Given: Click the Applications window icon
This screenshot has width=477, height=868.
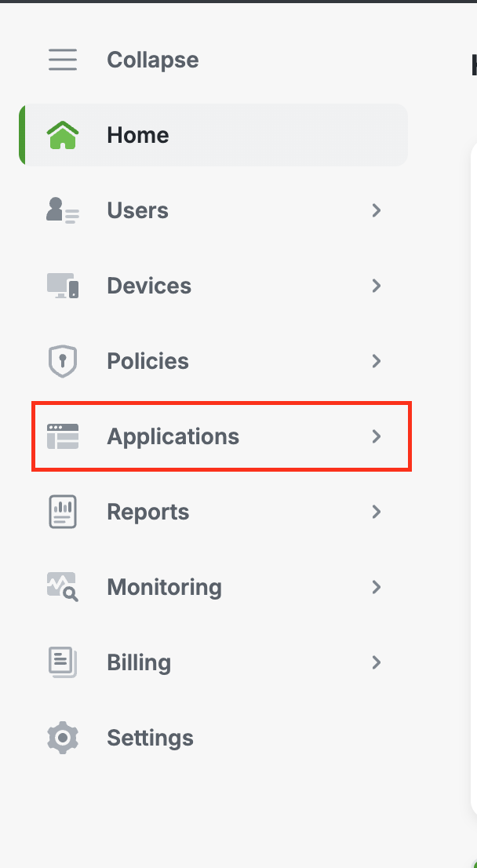Looking at the screenshot, I should 63,436.
